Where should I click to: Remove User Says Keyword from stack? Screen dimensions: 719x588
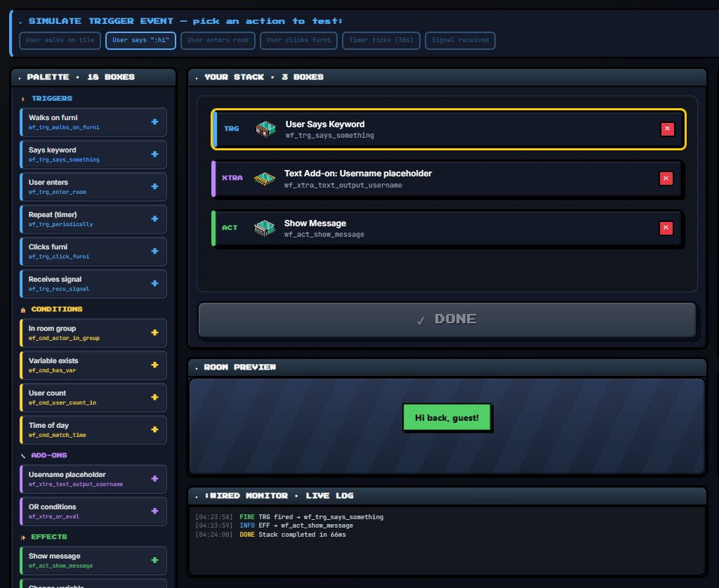coord(667,129)
